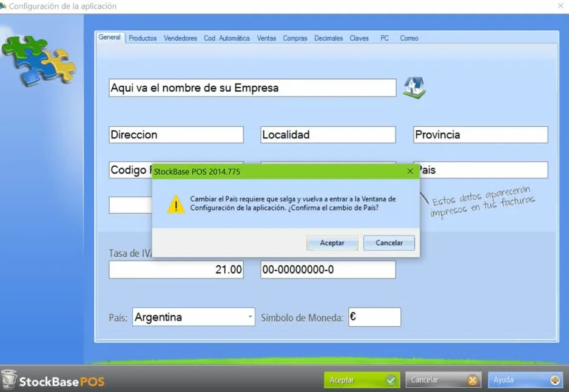Click the field showing 00-00000000-0
Screen dimensions: 569x392
[328, 269]
